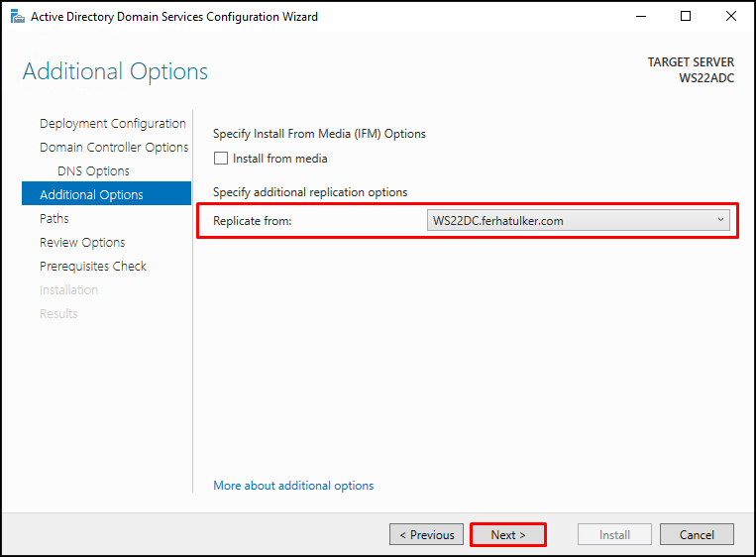The height and width of the screenshot is (557, 756).
Task: Click the wizard icon in the title bar
Action: coord(17,17)
